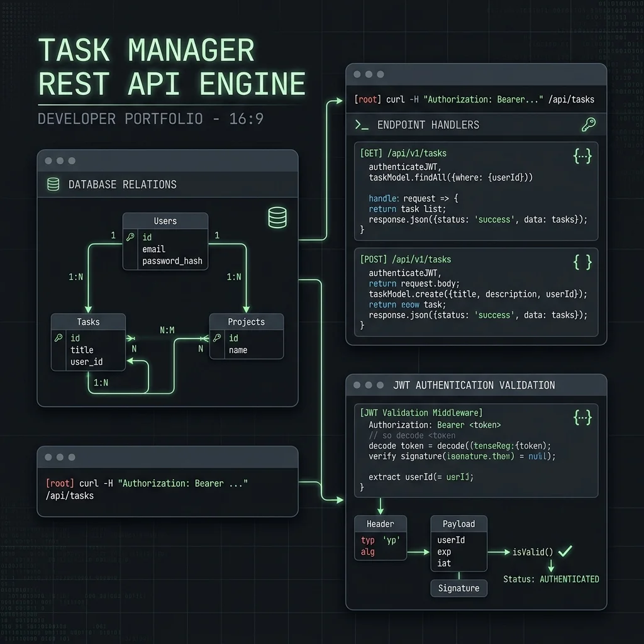This screenshot has height=644, width=644.
Task: Click the curl command in top-right terminal window
Action: [474, 99]
